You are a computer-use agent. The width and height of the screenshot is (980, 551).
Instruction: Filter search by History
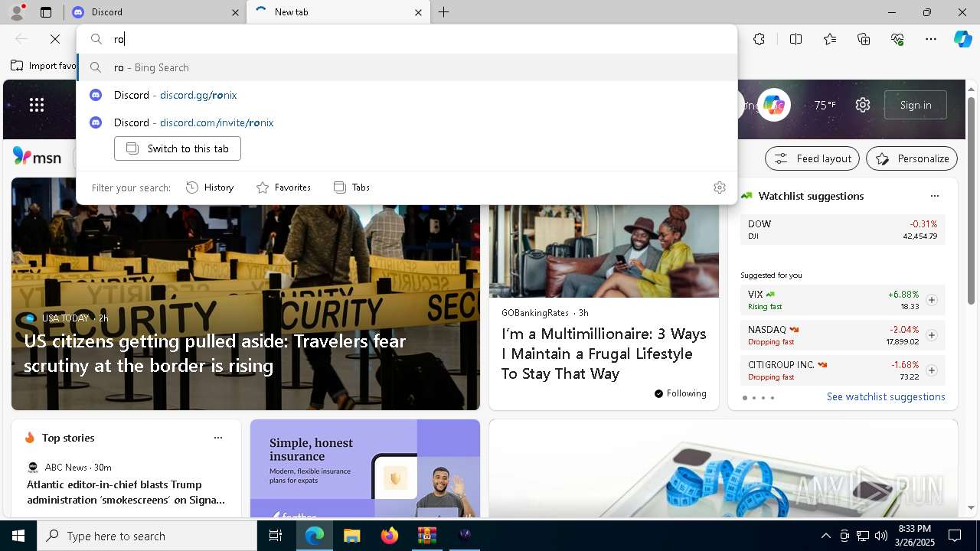tap(211, 187)
